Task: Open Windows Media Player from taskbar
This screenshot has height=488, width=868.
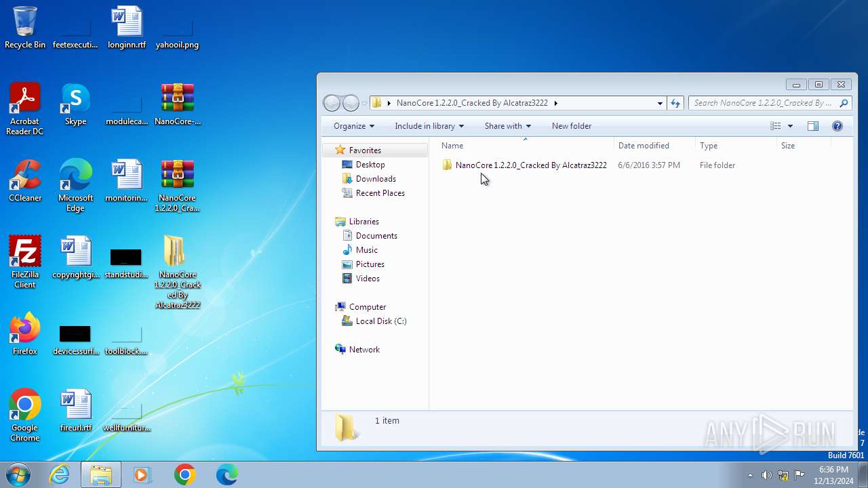Action: (142, 474)
